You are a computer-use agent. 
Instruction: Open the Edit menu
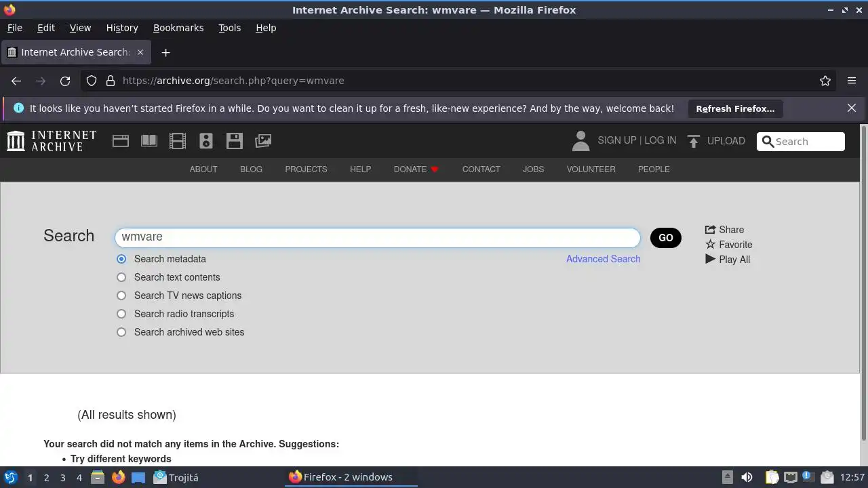46,28
